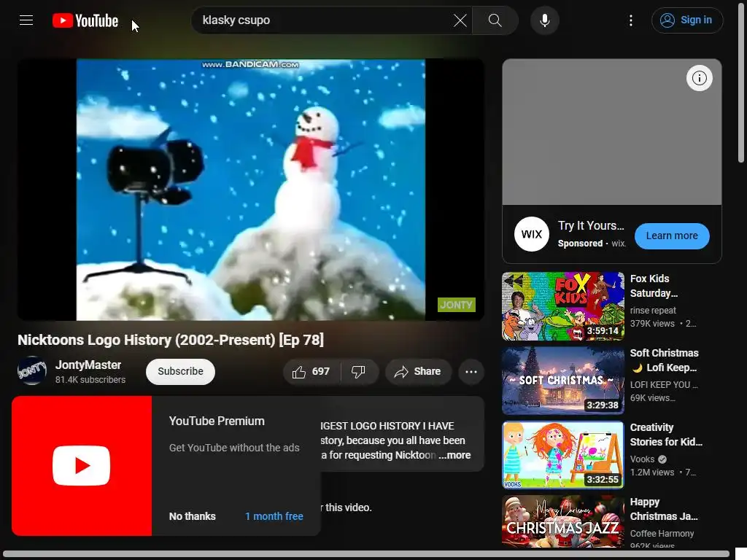Screen dimensions: 747x560
Task: Open Creativity Stories for Kids thumbnail
Action: pyautogui.click(x=562, y=455)
